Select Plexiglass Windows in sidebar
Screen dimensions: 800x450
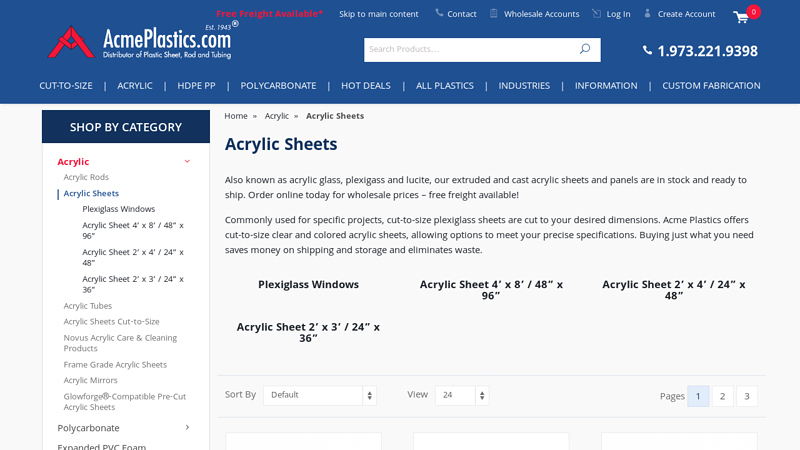[118, 209]
